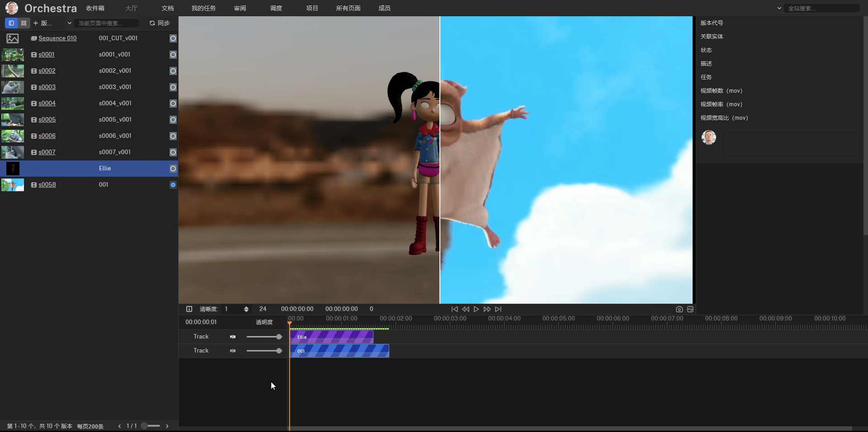The image size is (868, 432).
Task: Toggle the circle selector for s0004_v001
Action: 173,103
